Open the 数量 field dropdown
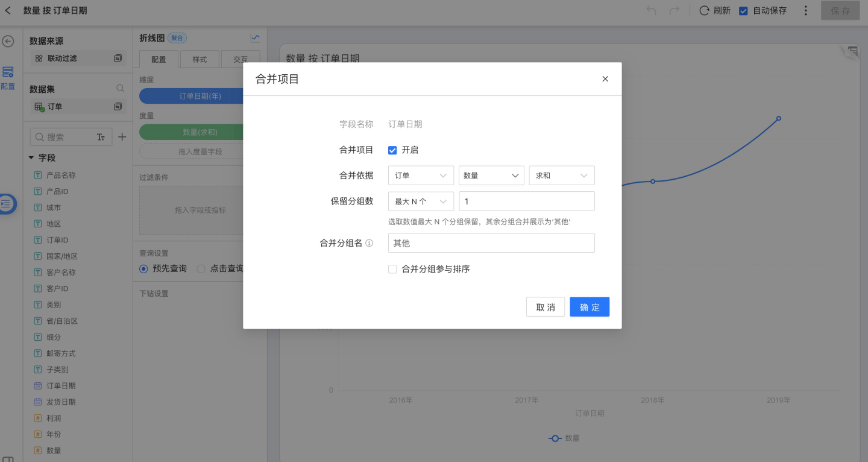This screenshot has height=462, width=868. tap(491, 176)
